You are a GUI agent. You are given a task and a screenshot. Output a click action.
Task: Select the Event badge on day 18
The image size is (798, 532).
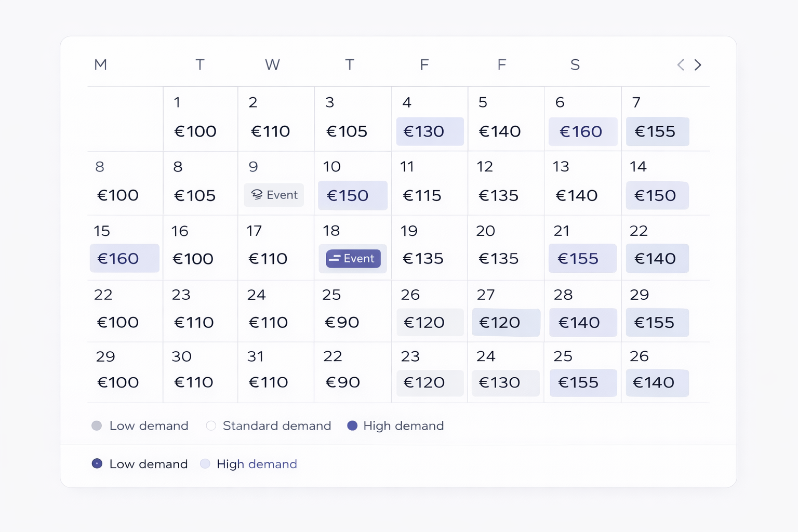[353, 258]
